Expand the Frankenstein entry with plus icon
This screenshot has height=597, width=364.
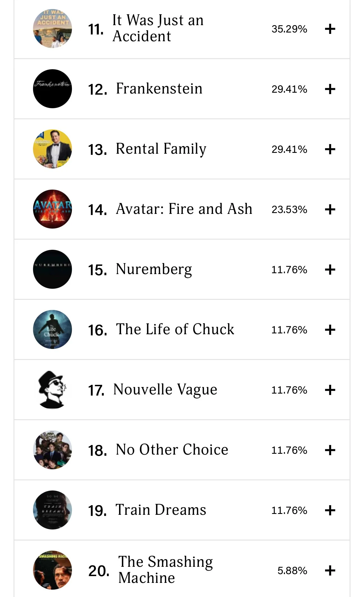coord(330,89)
